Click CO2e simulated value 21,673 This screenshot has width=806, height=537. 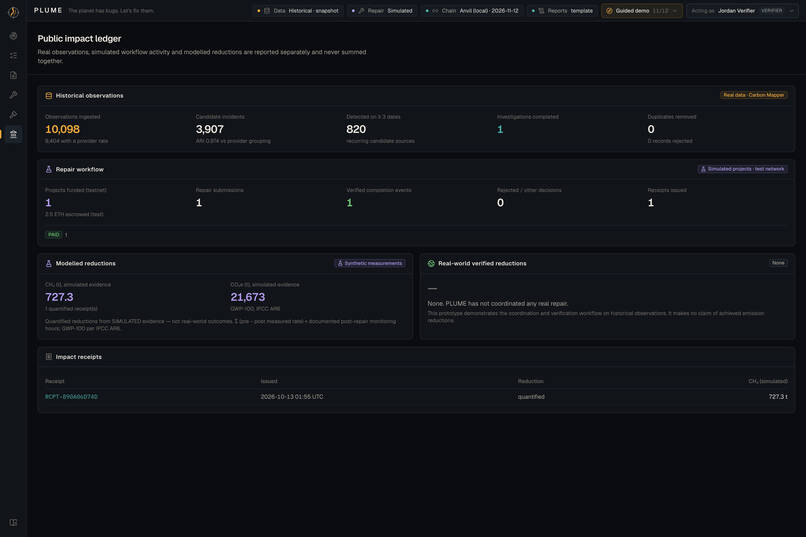pyautogui.click(x=248, y=297)
